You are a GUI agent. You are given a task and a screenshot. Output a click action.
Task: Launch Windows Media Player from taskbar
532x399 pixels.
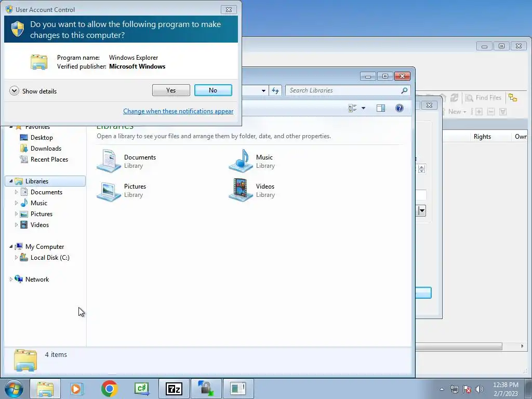pos(77,389)
